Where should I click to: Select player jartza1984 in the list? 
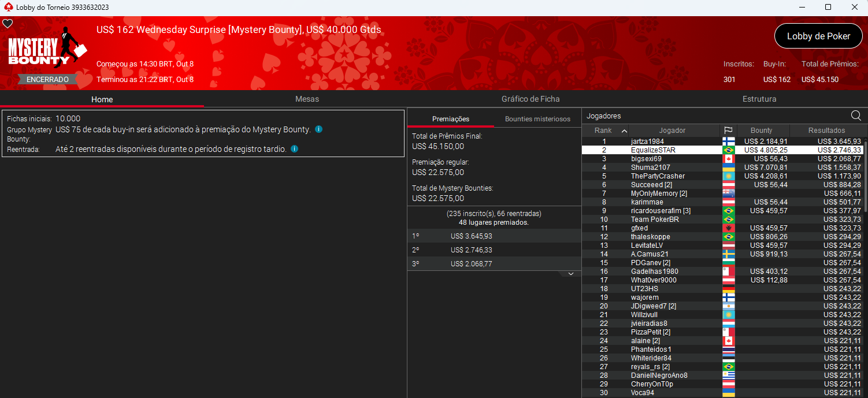point(647,142)
